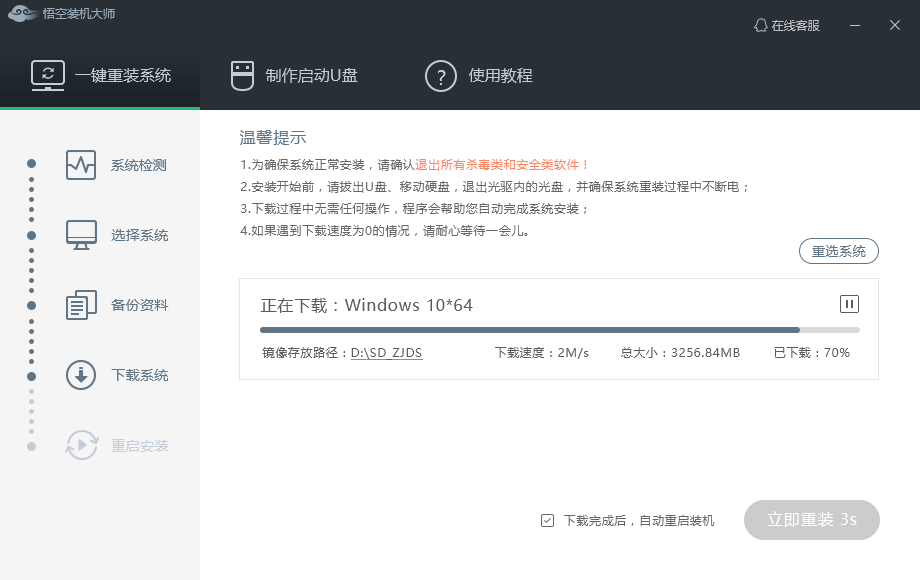Click the backup data documents icon
Viewport: 920px width, 580px height.
[x=81, y=305]
